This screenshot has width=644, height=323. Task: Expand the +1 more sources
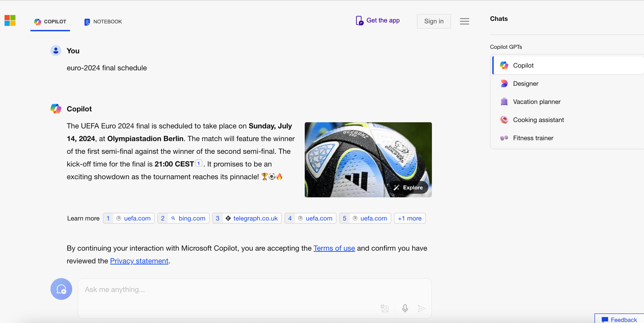[x=410, y=218]
